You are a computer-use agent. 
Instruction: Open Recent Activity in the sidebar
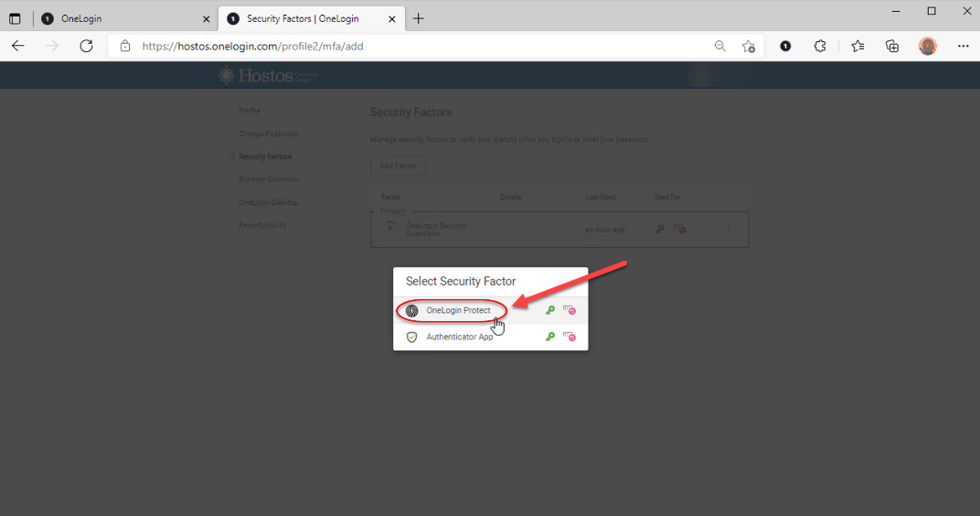tap(262, 225)
